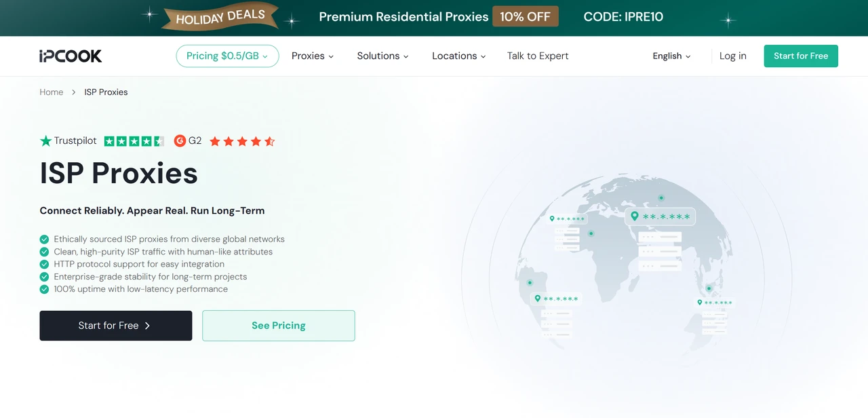
Task: Click Talk to Expert in the navigation
Action: click(x=537, y=56)
